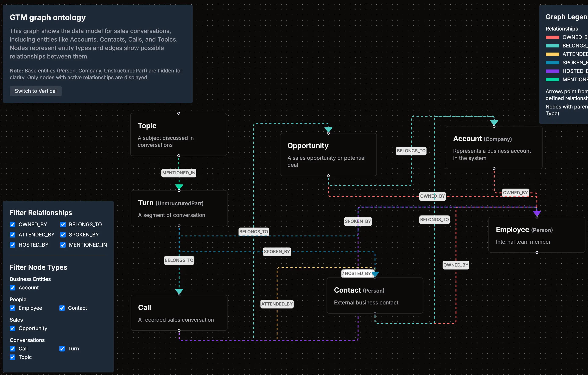Select the Employee (Person) node card

(x=537, y=235)
